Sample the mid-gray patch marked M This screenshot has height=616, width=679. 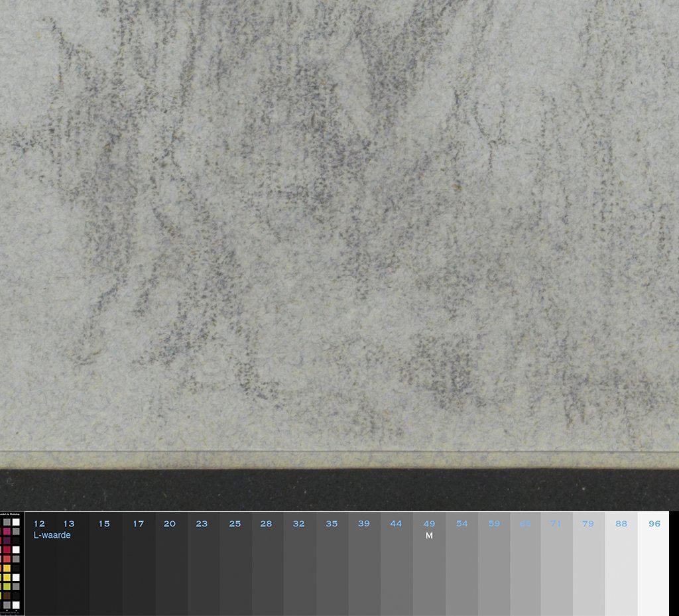pyautogui.click(x=429, y=570)
